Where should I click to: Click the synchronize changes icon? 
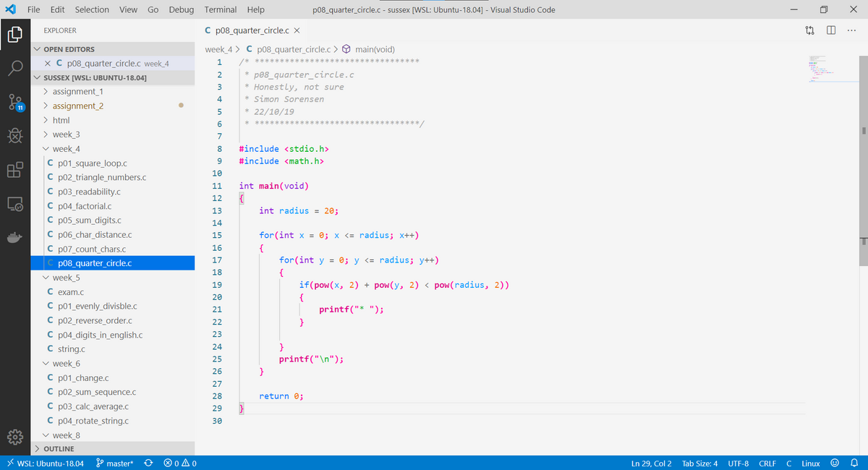point(148,463)
